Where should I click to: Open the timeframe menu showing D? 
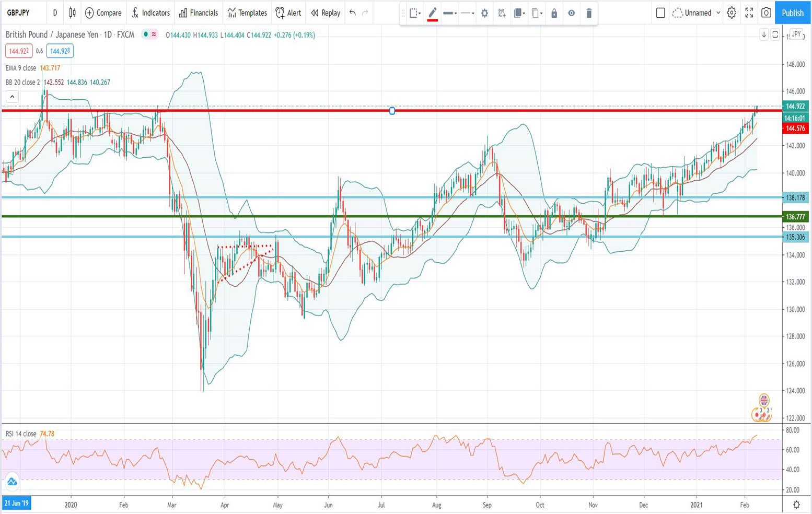(x=55, y=13)
